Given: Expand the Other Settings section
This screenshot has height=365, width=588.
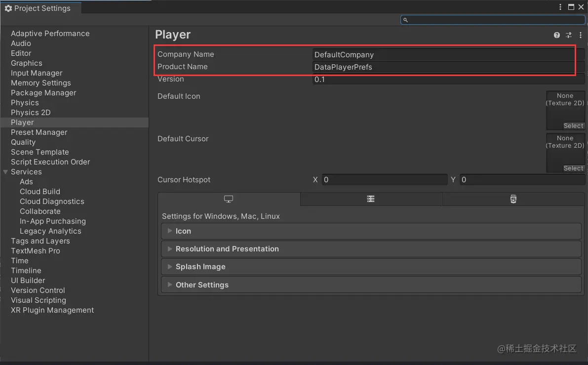Looking at the screenshot, I should pyautogui.click(x=371, y=284).
